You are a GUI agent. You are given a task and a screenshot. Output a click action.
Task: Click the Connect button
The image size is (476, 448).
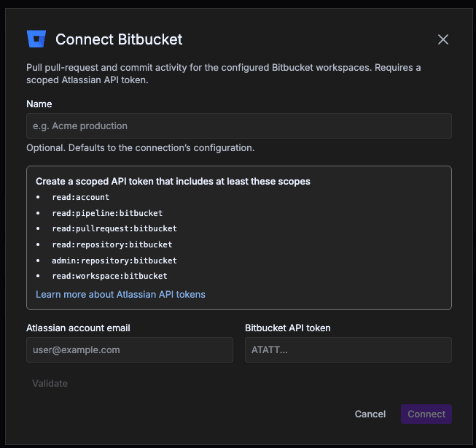click(426, 414)
